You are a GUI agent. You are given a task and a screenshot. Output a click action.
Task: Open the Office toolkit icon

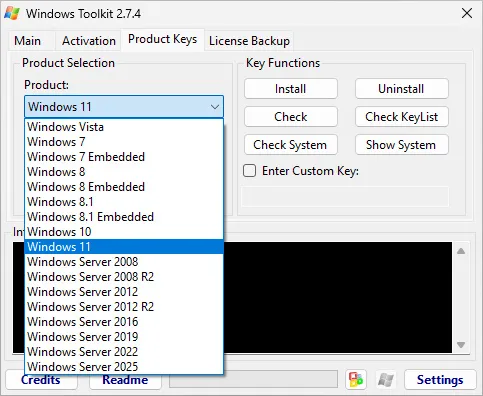point(356,379)
